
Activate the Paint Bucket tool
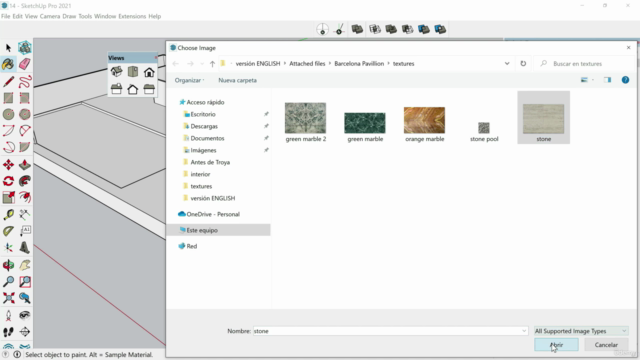click(x=8, y=64)
